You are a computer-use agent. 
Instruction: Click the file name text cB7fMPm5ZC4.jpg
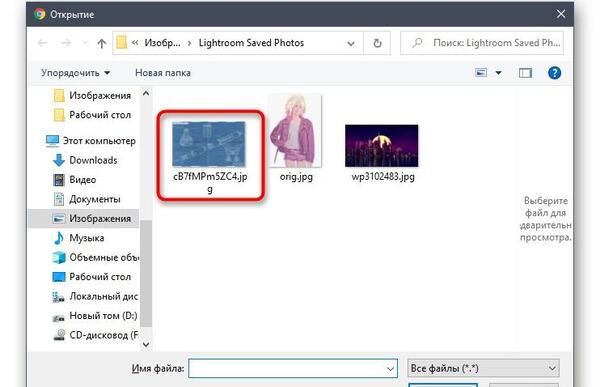pos(210,182)
